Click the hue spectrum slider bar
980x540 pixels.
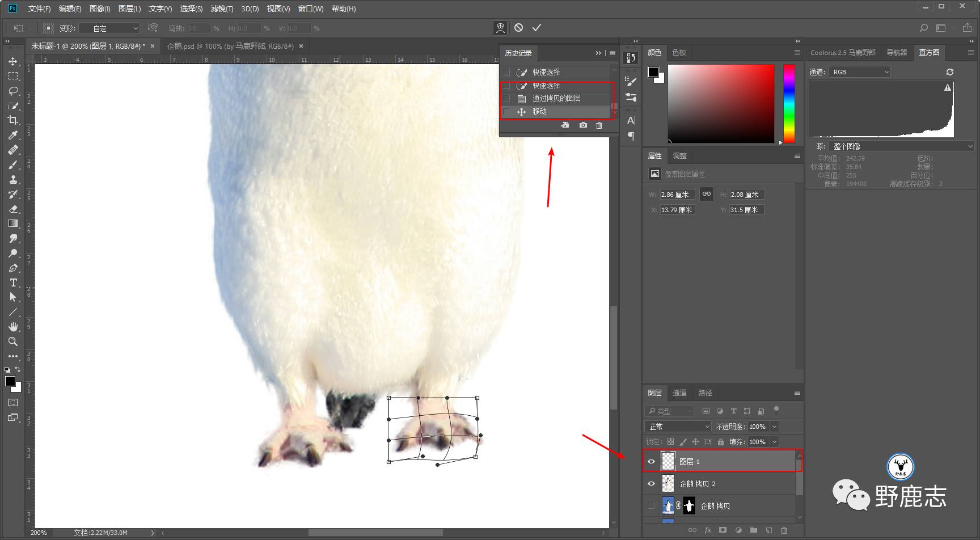click(789, 103)
